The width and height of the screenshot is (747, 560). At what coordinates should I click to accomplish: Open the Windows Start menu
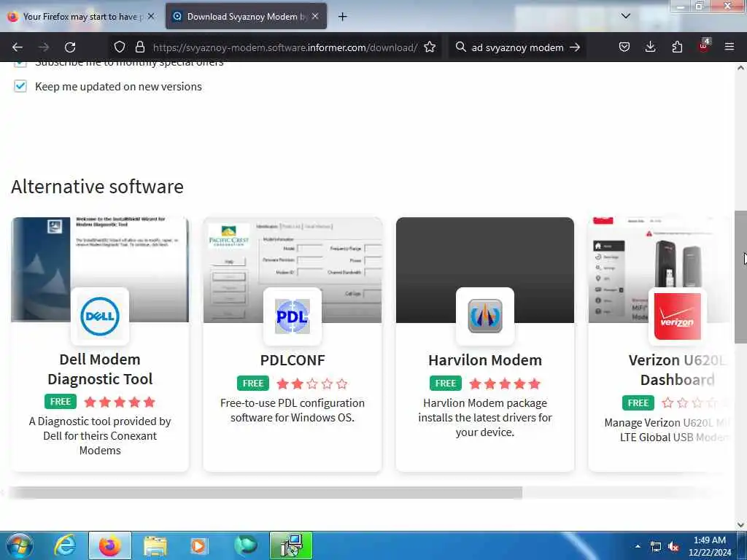coord(20,545)
